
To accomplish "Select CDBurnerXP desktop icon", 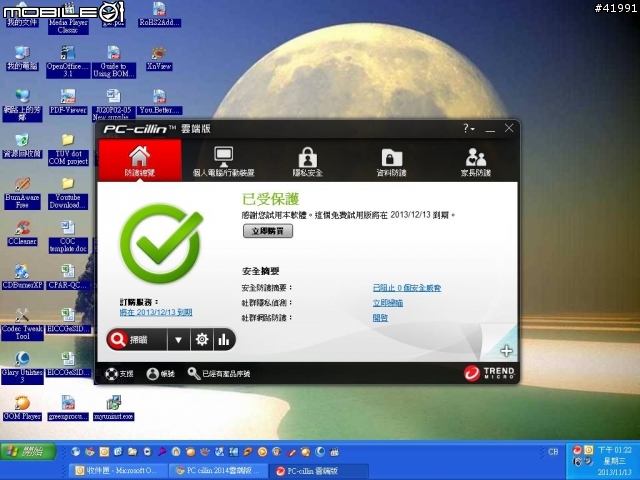I will (22, 277).
